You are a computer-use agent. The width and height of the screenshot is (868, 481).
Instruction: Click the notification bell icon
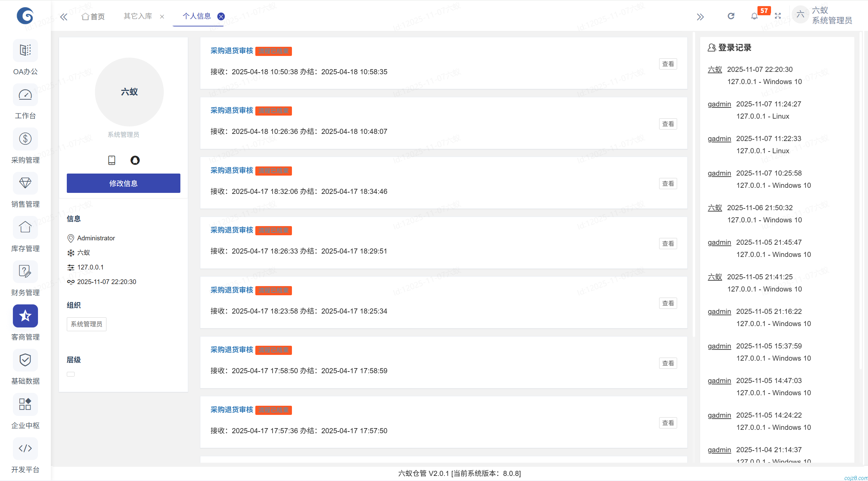[754, 16]
